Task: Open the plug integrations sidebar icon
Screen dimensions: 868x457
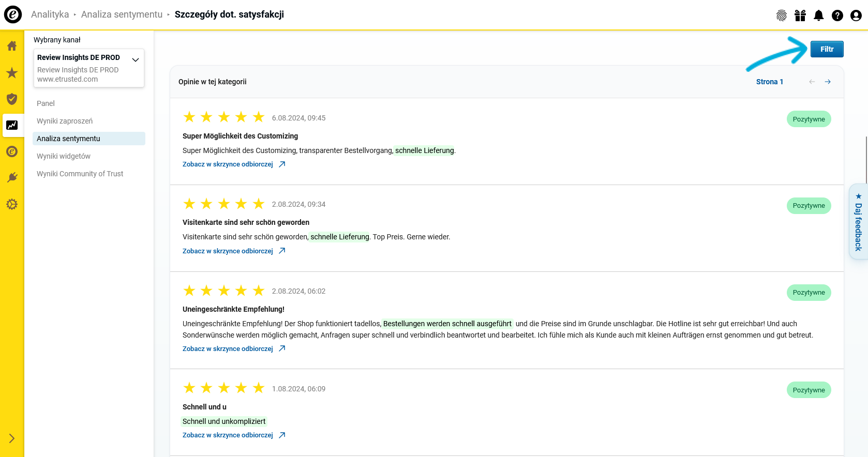Action: point(12,178)
